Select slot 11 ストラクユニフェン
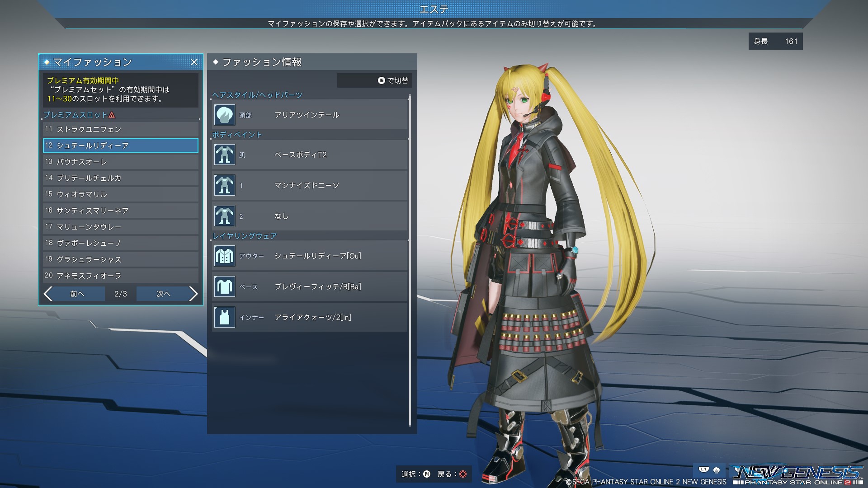The image size is (868, 488). (121, 129)
